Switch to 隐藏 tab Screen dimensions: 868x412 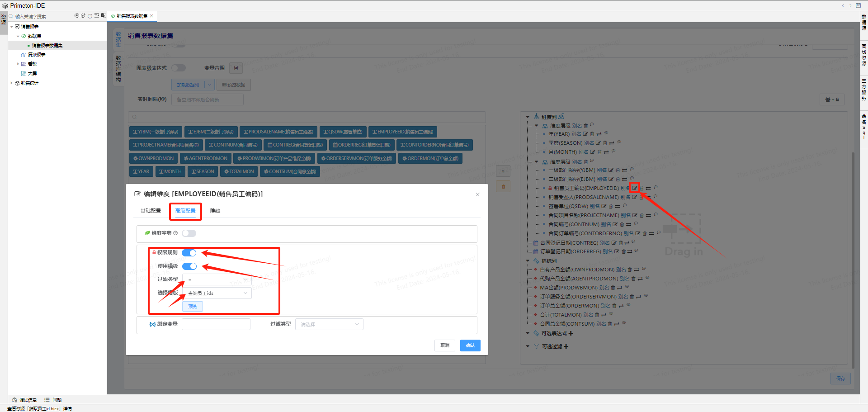[215, 211]
